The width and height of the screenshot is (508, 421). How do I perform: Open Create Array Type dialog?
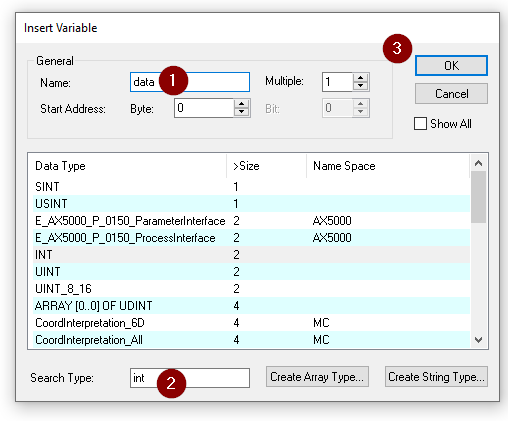[x=317, y=377]
